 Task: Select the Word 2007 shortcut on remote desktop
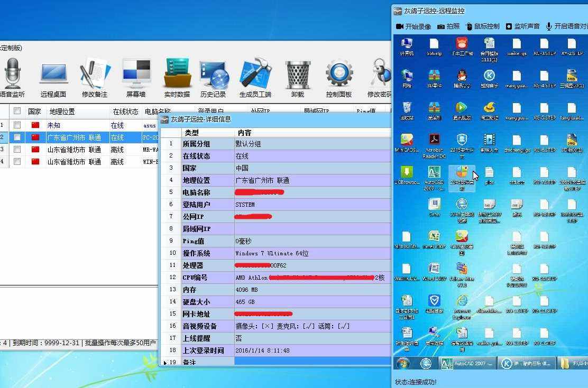pyautogui.click(x=434, y=272)
